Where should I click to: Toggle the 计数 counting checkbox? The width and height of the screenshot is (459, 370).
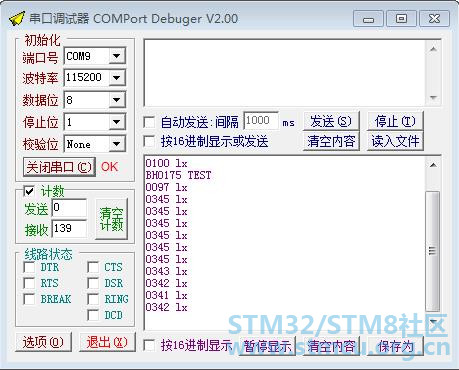point(29,191)
